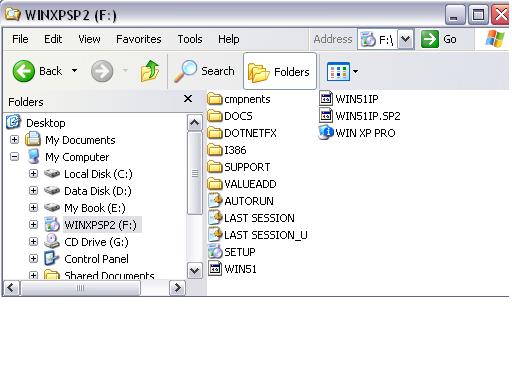The width and height of the screenshot is (512, 384).
Task: Select the VALUEADD folder icon
Action: click(x=215, y=184)
